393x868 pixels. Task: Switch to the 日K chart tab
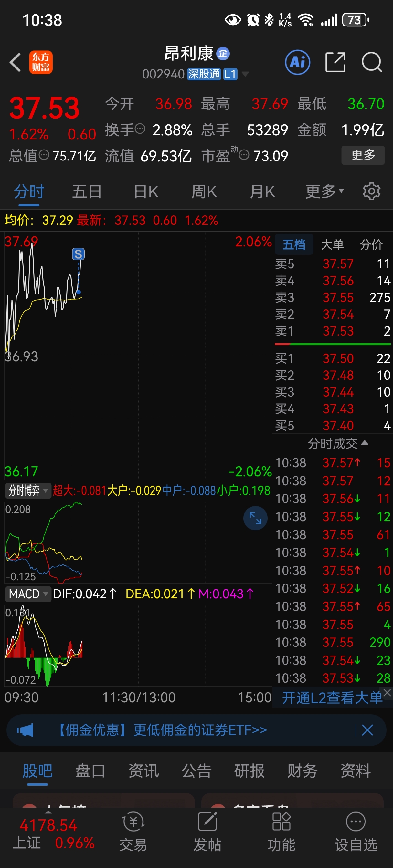click(146, 191)
